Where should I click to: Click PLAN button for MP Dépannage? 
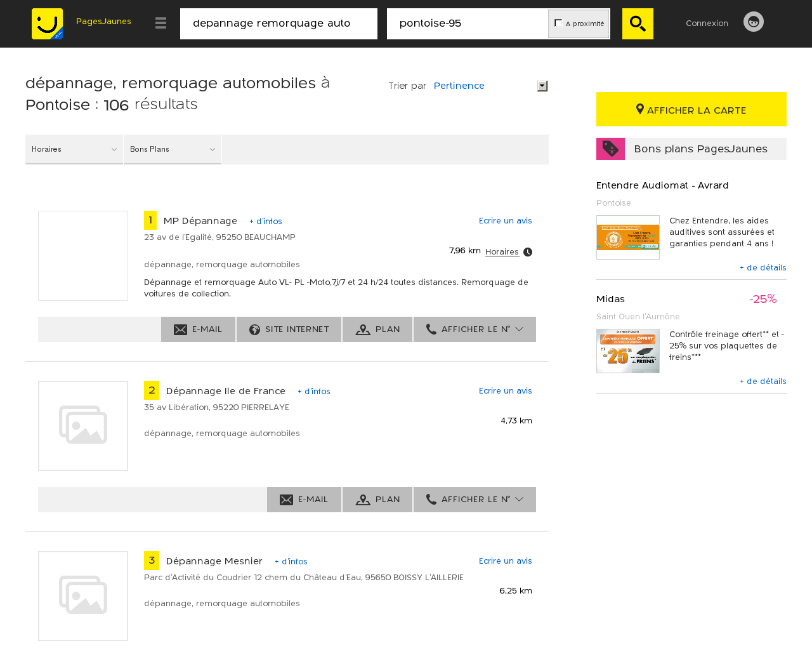point(377,329)
